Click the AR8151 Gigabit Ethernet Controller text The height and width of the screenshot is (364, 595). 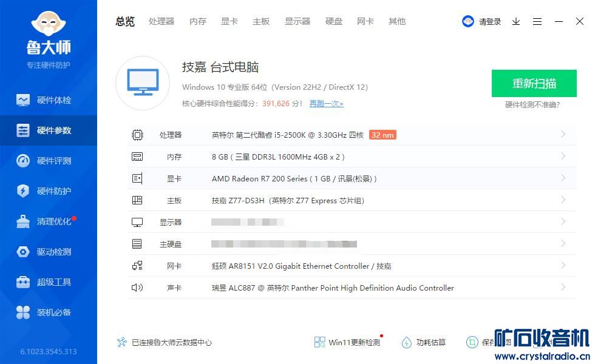coord(301,266)
